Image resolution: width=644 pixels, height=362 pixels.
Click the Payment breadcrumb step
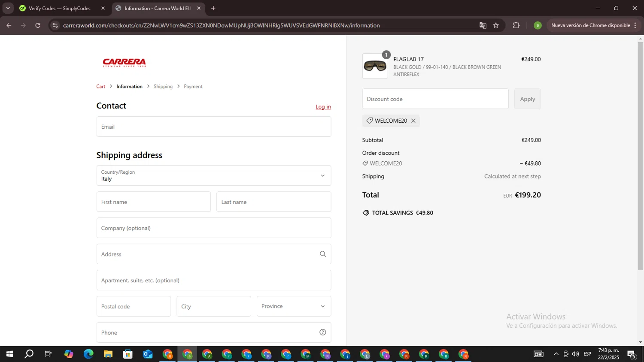(193, 87)
